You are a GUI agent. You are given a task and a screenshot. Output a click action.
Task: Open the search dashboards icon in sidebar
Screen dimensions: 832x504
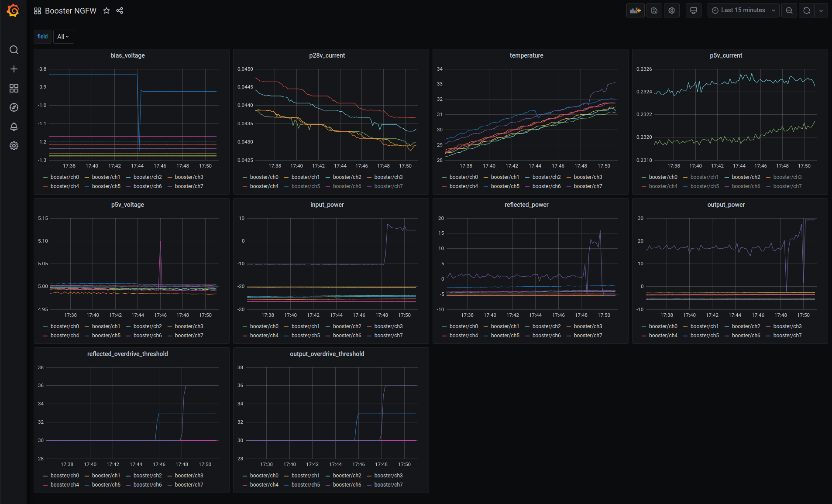pos(14,50)
